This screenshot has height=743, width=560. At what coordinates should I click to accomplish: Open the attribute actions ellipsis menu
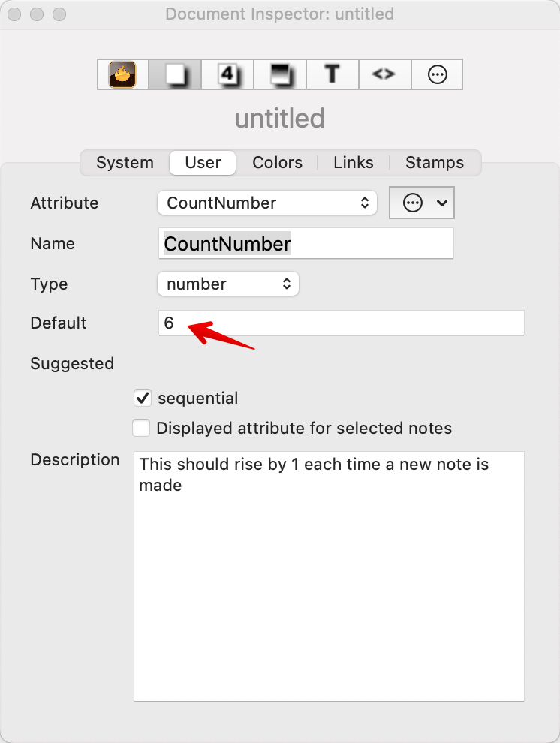pyautogui.click(x=422, y=203)
